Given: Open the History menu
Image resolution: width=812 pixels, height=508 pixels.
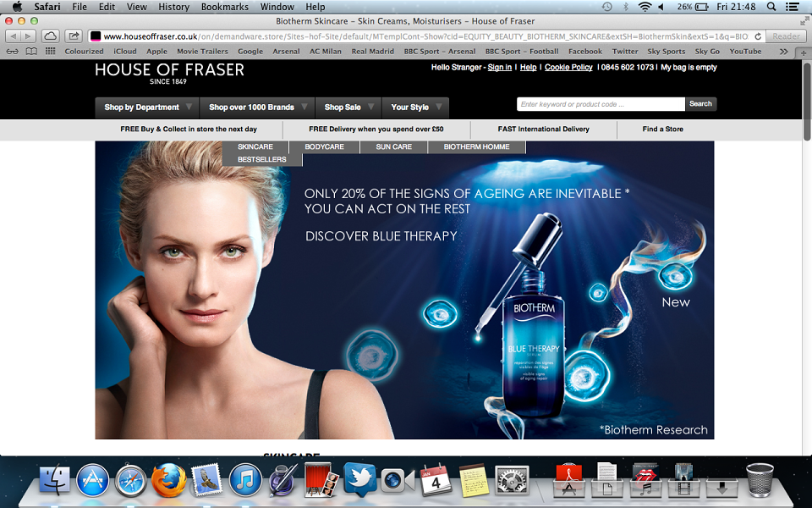Looking at the screenshot, I should [173, 7].
